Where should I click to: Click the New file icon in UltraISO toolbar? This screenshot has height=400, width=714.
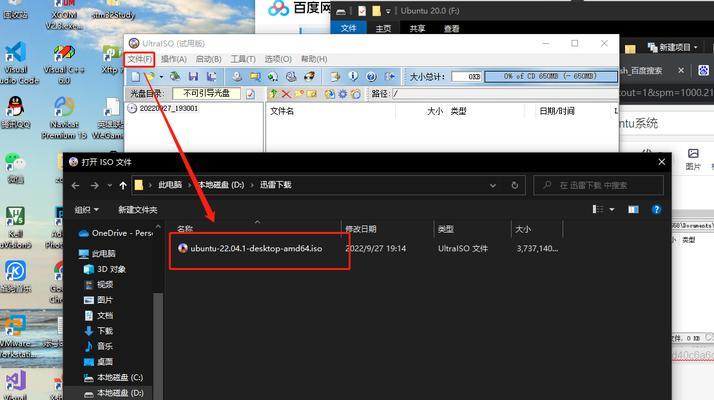click(136, 77)
